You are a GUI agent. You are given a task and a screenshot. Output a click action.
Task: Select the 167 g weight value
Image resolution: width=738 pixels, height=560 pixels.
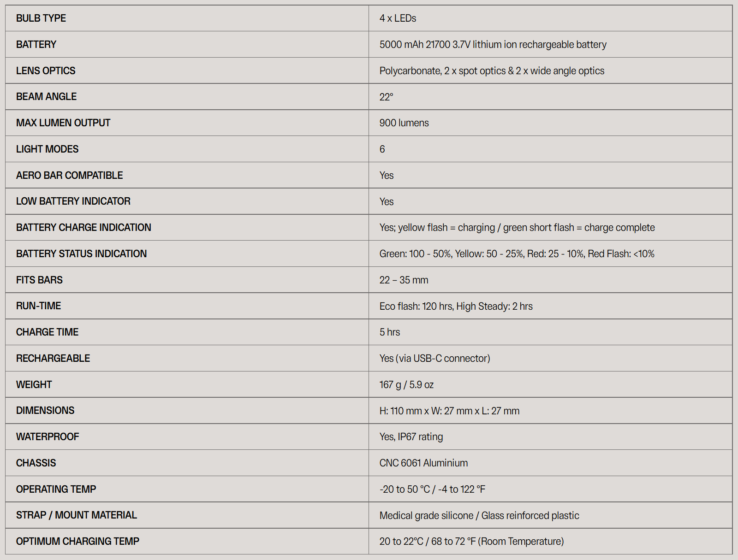[406, 385]
